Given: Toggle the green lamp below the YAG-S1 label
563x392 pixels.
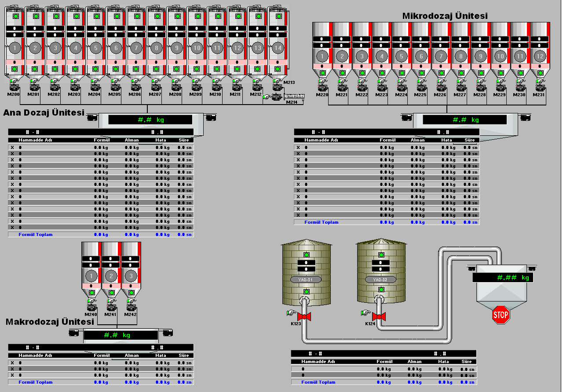Looking at the screenshot, I should [306, 292].
